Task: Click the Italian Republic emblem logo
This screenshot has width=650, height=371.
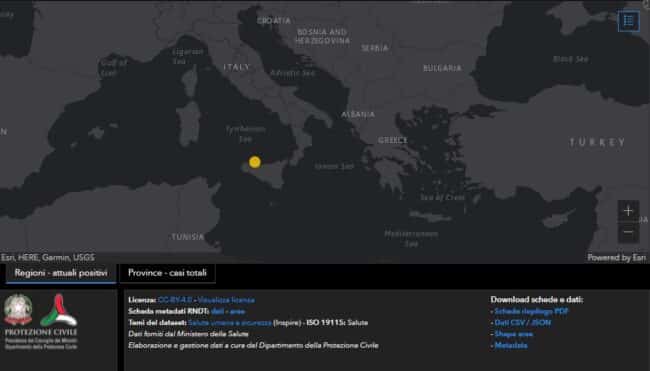Action: click(x=18, y=310)
